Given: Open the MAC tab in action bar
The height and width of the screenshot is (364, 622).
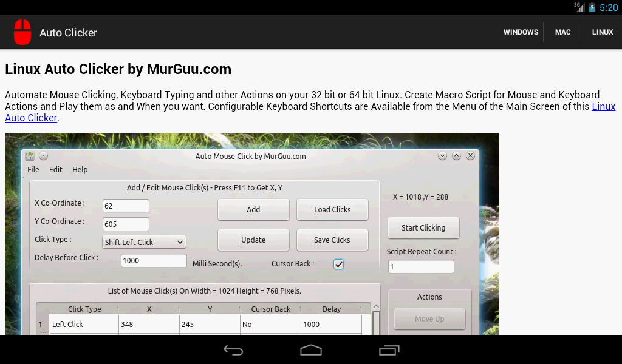Looking at the screenshot, I should (562, 32).
